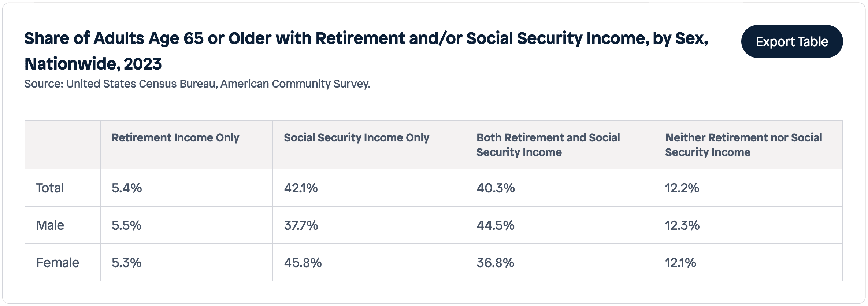Click the 12.3% cell in Male row
This screenshot has width=868, height=306.
pos(682,225)
